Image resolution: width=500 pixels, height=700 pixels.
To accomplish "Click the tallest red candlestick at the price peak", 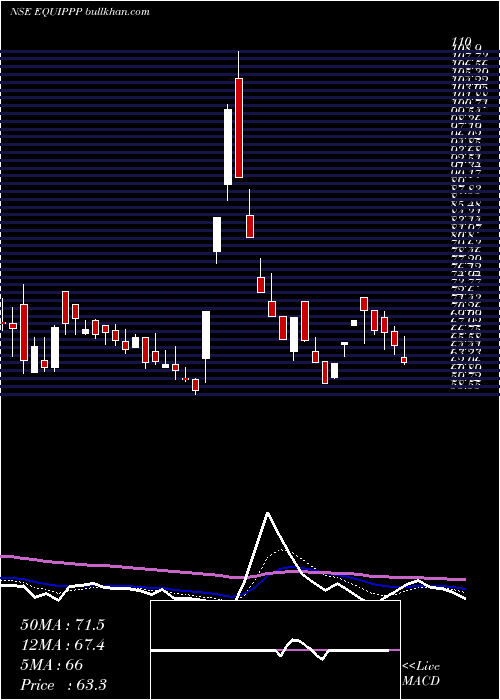I will (239, 128).
